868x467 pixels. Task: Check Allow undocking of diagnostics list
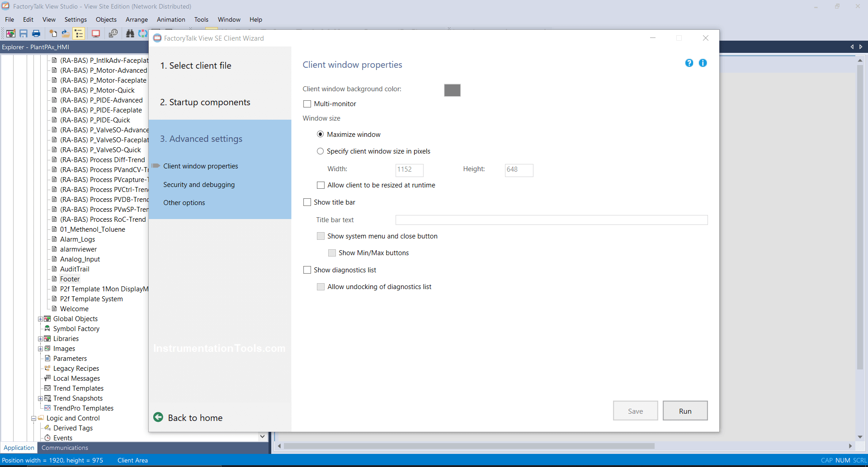point(321,287)
